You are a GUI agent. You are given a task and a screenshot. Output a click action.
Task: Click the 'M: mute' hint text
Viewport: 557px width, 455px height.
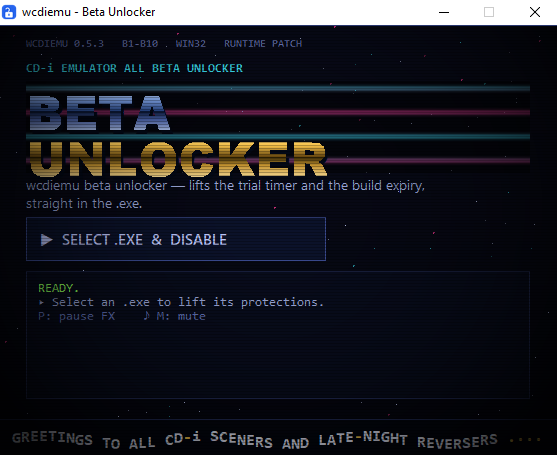(x=181, y=316)
